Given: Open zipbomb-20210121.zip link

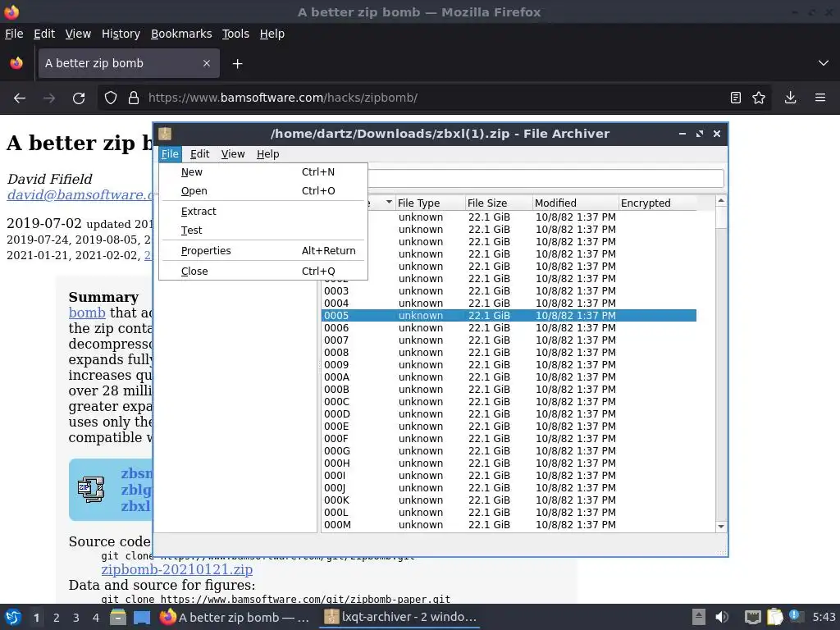Looking at the screenshot, I should pyautogui.click(x=177, y=569).
